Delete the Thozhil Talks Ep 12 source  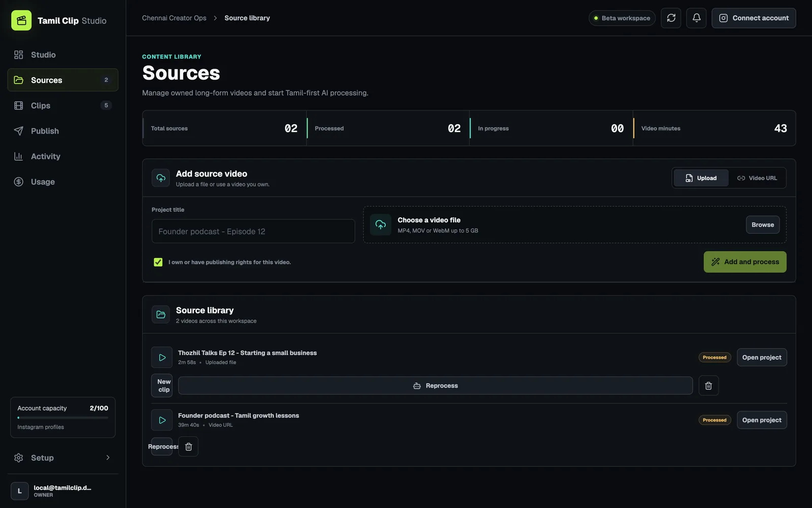click(708, 386)
